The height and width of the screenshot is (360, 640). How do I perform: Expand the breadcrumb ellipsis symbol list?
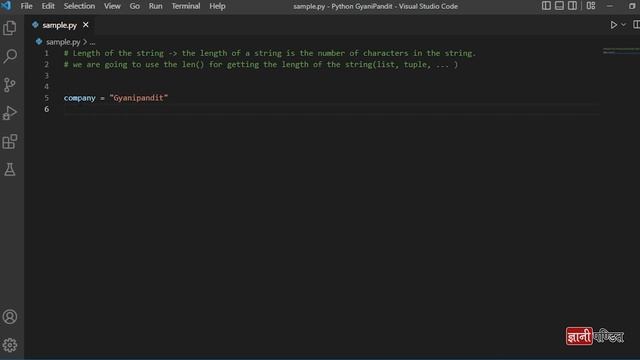pyautogui.click(x=92, y=42)
